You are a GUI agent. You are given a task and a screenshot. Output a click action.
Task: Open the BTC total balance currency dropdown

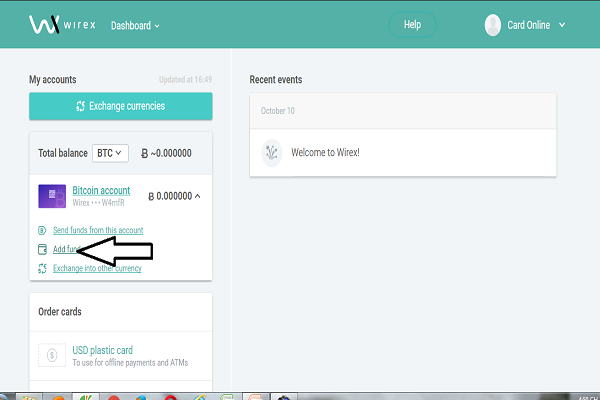(110, 153)
